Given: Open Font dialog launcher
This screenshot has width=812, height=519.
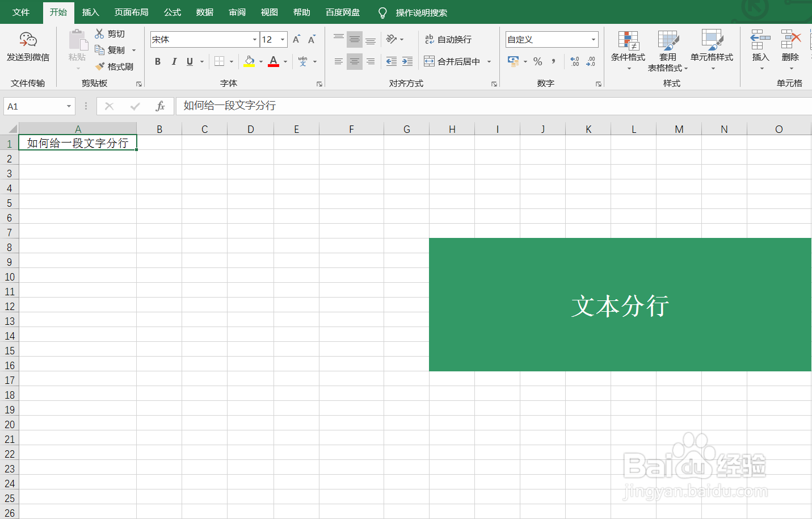Looking at the screenshot, I should click(x=319, y=84).
